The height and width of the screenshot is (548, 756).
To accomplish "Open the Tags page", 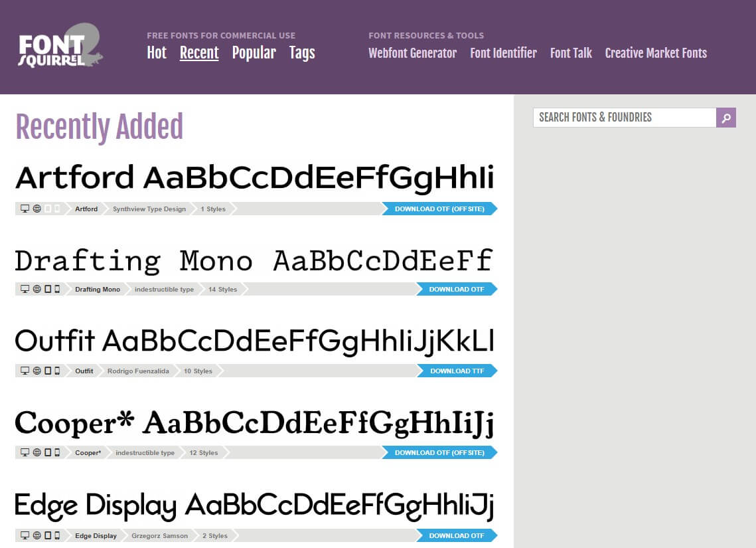I will [302, 52].
